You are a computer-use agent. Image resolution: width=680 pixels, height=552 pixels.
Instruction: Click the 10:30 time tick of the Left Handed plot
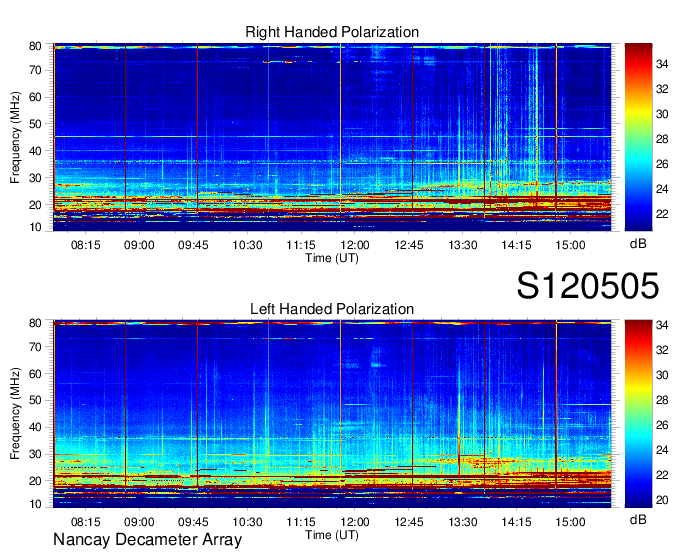tap(247, 522)
